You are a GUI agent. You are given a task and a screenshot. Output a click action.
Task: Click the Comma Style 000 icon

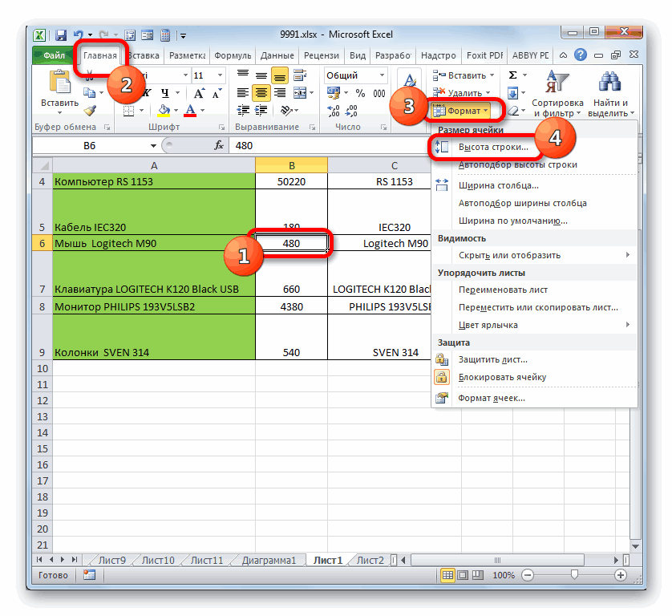coord(379,93)
